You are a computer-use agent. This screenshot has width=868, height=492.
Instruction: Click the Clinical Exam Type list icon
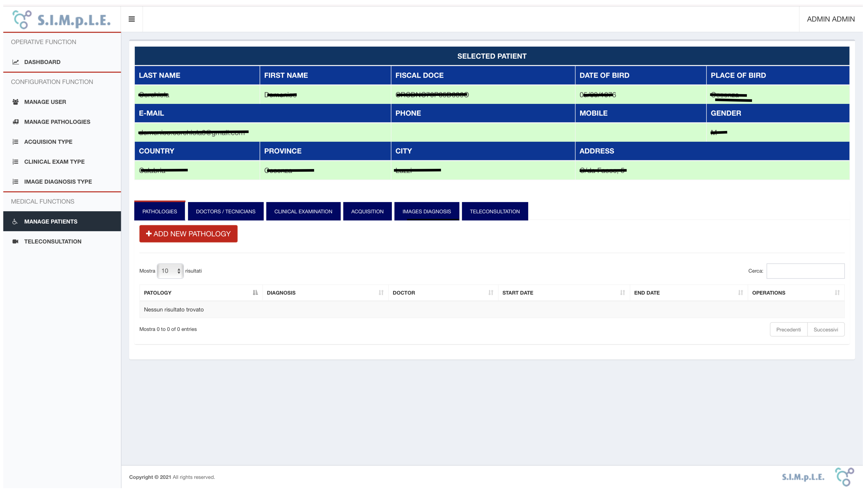pos(16,162)
